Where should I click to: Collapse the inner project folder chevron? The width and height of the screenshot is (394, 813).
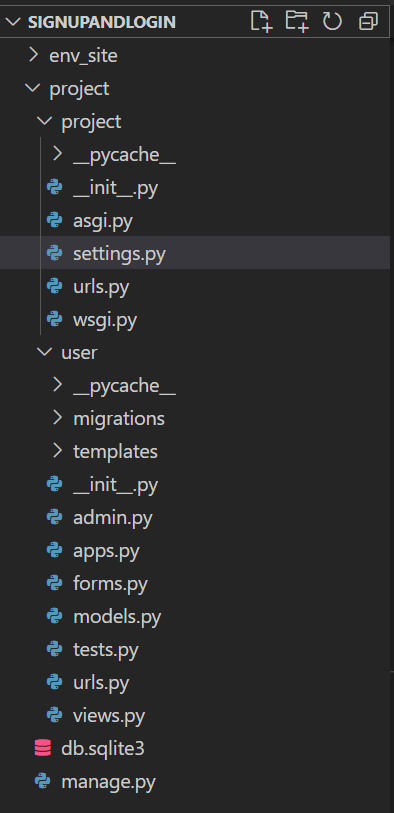[46, 121]
